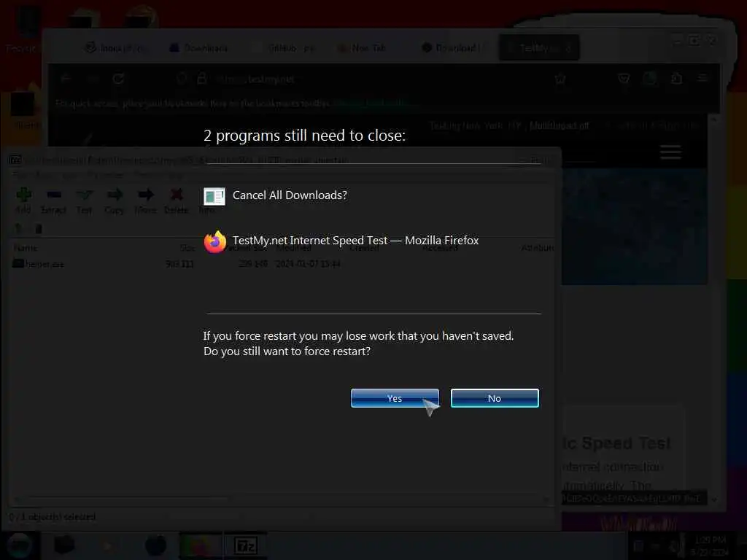This screenshot has width=747, height=560.
Task: Switch to the Download tab in Firefox
Action: tap(452, 48)
